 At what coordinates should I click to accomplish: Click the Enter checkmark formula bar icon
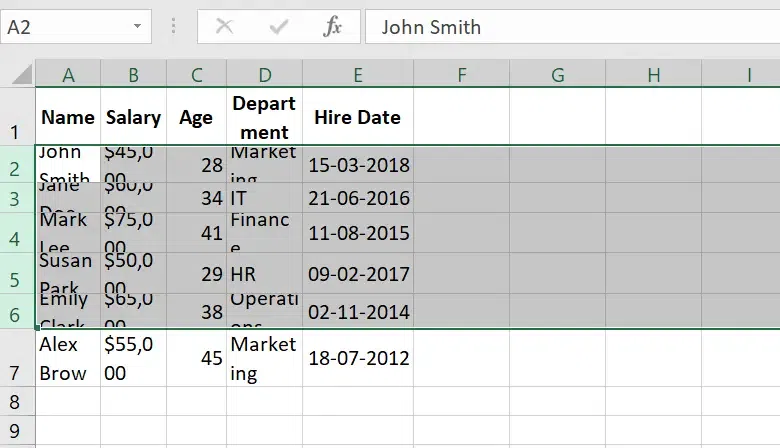[279, 27]
